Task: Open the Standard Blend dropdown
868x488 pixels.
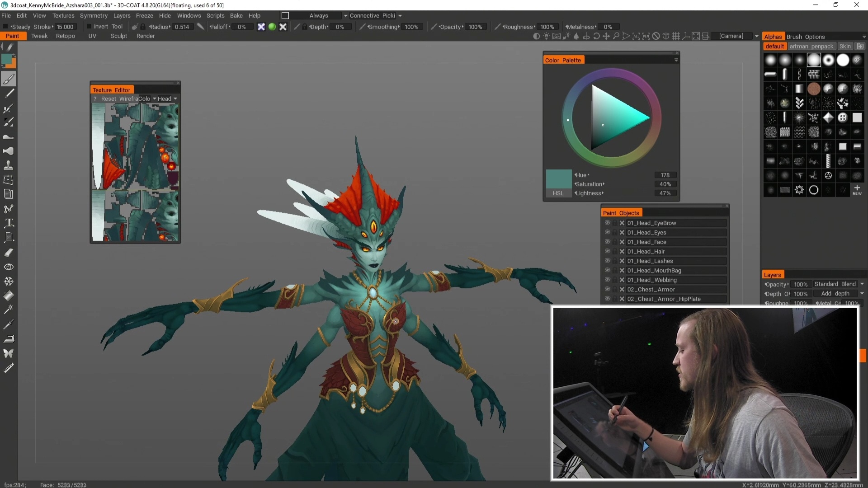Action: pyautogui.click(x=862, y=284)
